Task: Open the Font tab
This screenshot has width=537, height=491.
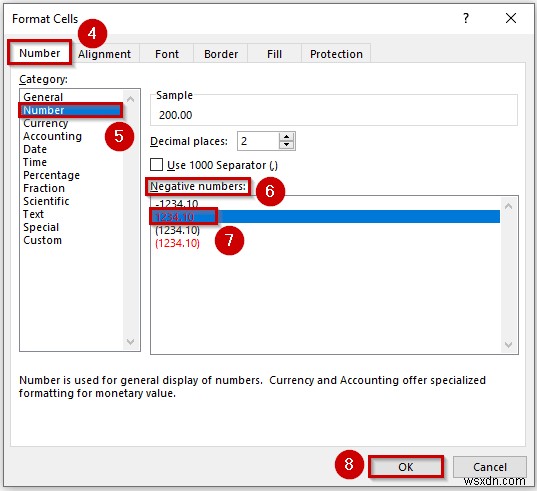Action: (167, 54)
